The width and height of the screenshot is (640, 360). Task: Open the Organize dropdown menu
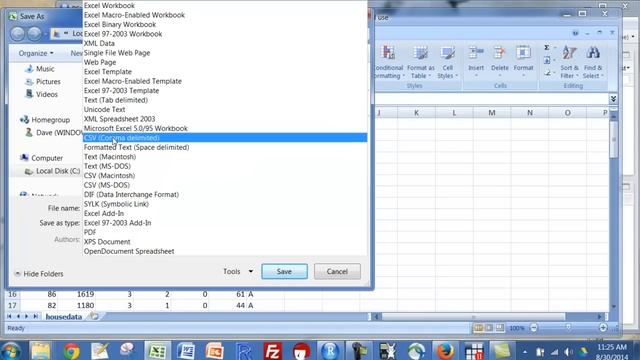pyautogui.click(x=36, y=53)
